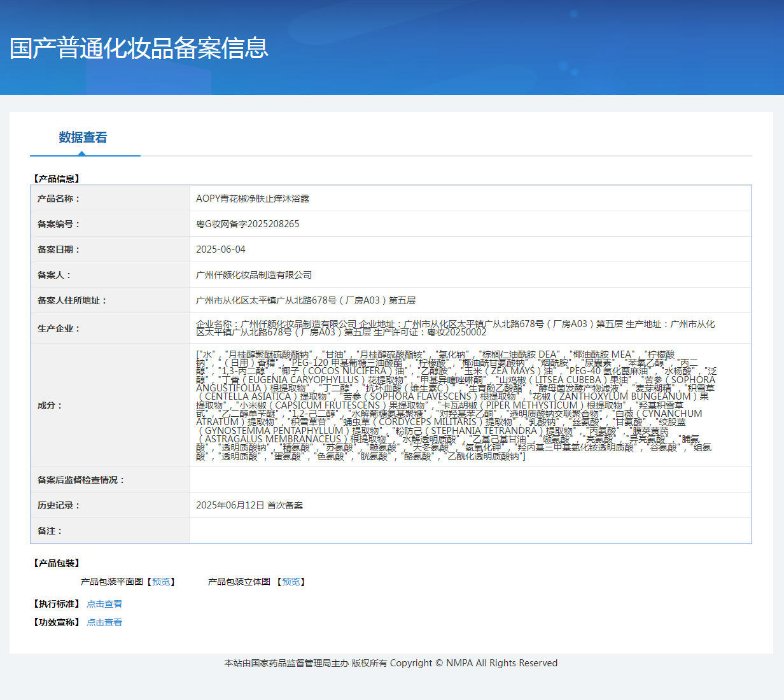Click 点击查看 next to 执行标准

point(104,603)
